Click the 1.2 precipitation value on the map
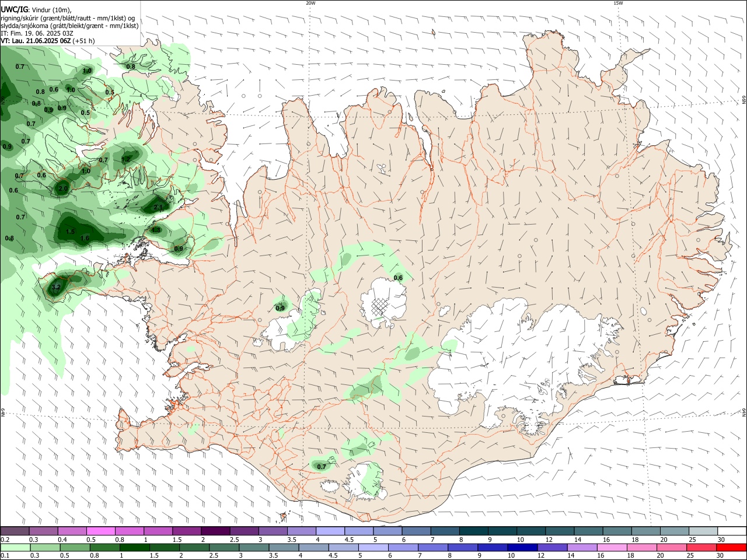Screen dimensions: 747x560 click(x=125, y=159)
